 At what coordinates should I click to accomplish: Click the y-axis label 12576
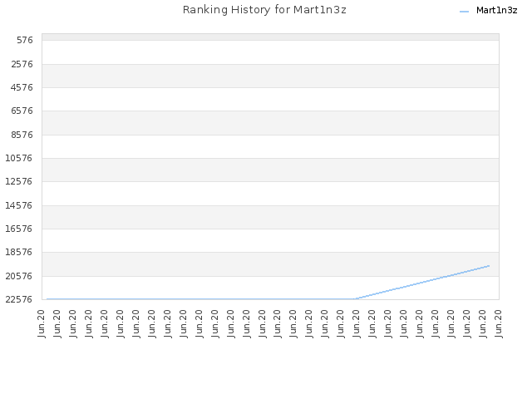pyautogui.click(x=19, y=181)
